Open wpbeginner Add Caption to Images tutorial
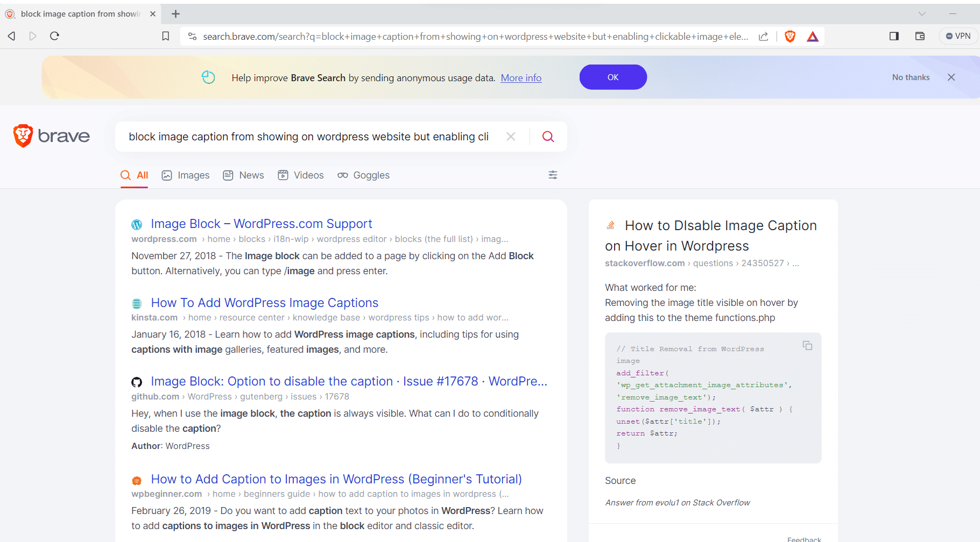 click(x=336, y=479)
